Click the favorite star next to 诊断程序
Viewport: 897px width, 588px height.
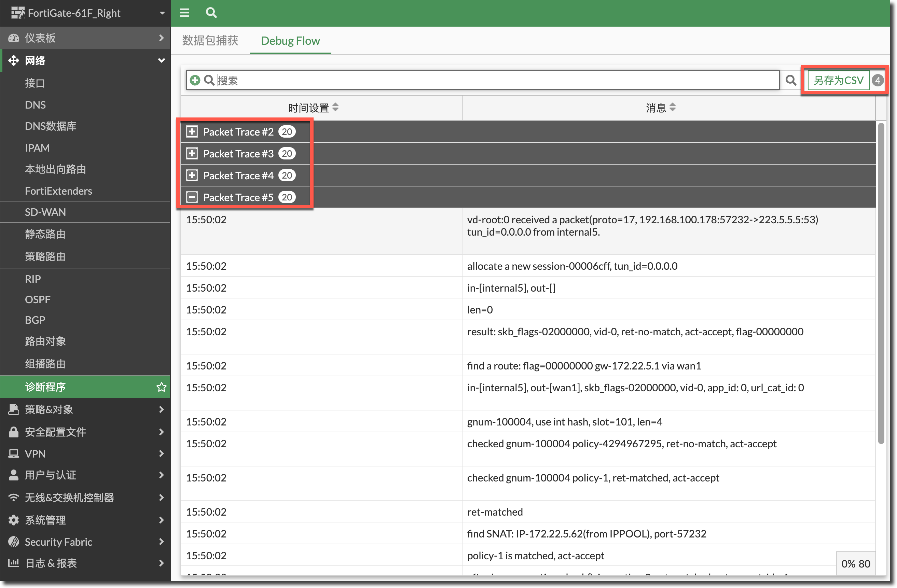161,387
